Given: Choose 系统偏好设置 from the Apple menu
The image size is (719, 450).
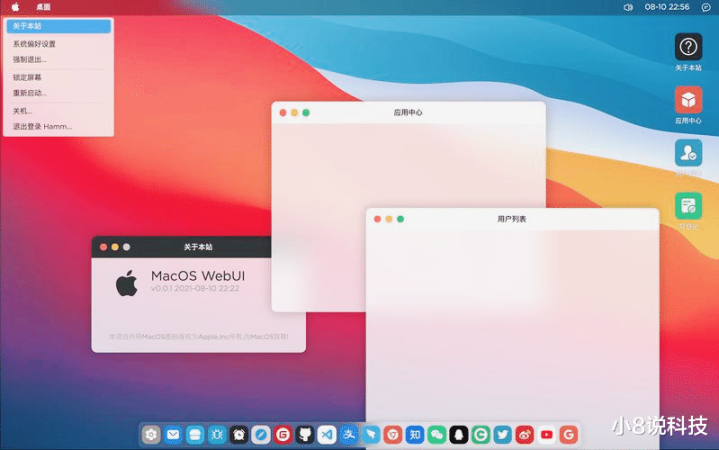Looking at the screenshot, I should pyautogui.click(x=59, y=44).
